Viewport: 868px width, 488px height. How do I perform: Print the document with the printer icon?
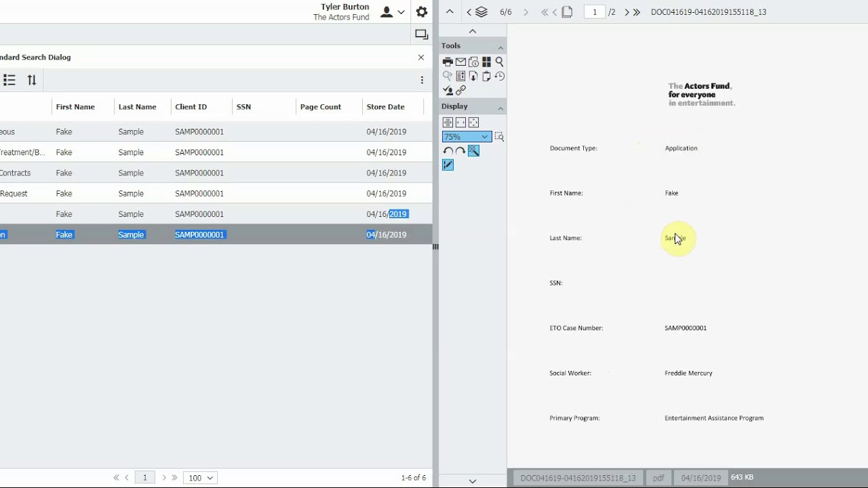[x=448, y=62]
